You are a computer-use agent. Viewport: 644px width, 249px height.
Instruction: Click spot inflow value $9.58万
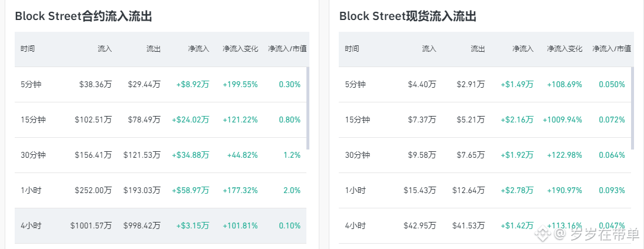pyautogui.click(x=422, y=155)
